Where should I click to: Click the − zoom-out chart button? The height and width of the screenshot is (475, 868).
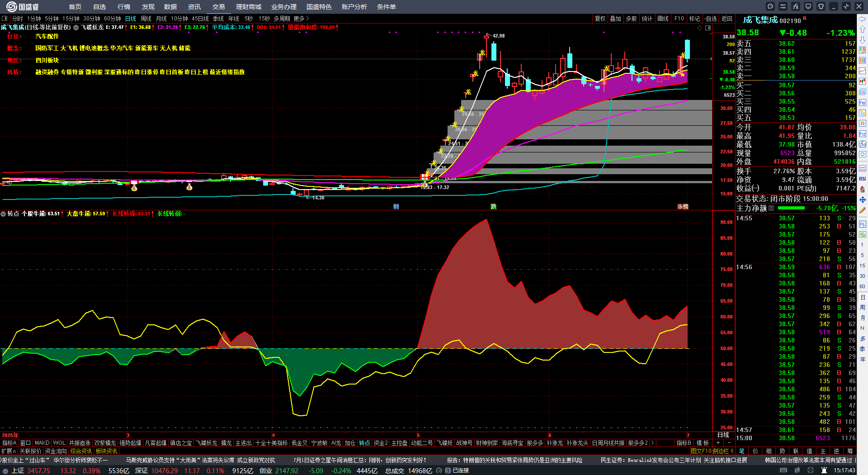pos(728,443)
